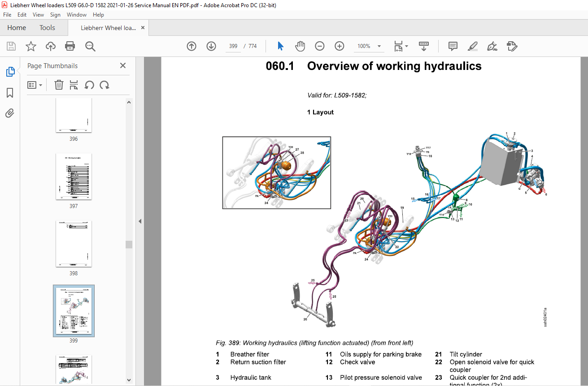Print the document using the printer icon
This screenshot has width=588, height=386.
[x=70, y=46]
